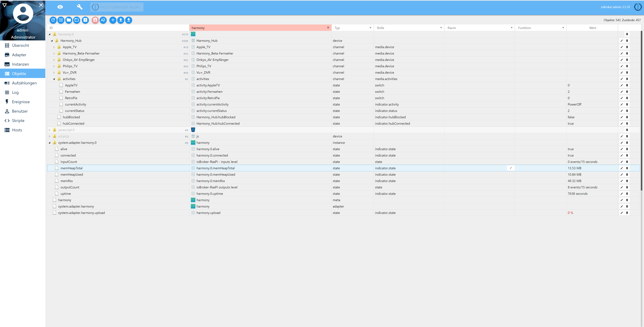
Task: Toggle the states view button showing number 1
Action: point(85,20)
